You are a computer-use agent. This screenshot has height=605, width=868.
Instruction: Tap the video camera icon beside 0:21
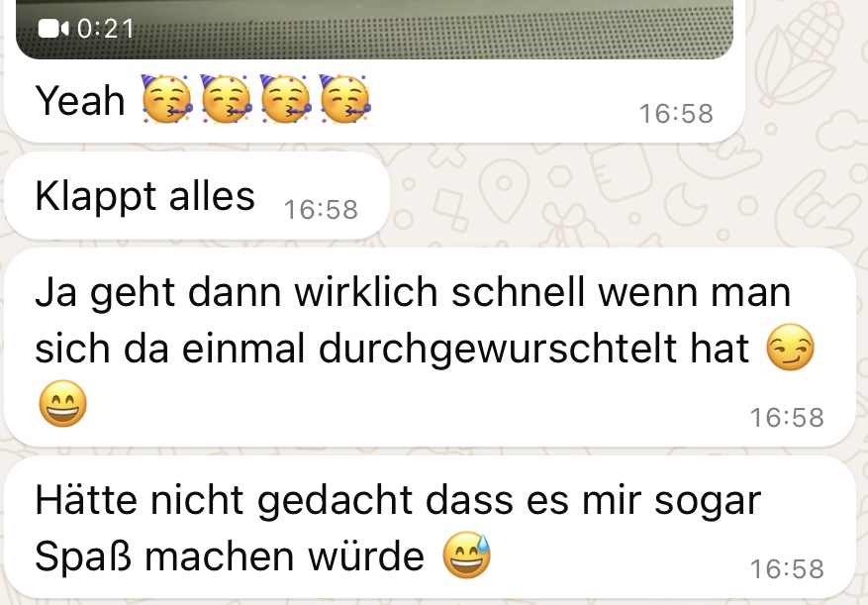point(53,29)
